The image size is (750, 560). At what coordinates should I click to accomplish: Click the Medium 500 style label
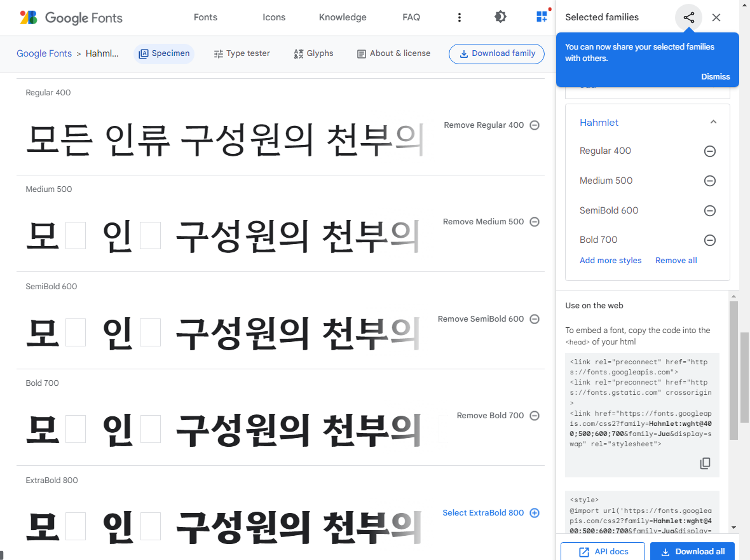pos(49,189)
